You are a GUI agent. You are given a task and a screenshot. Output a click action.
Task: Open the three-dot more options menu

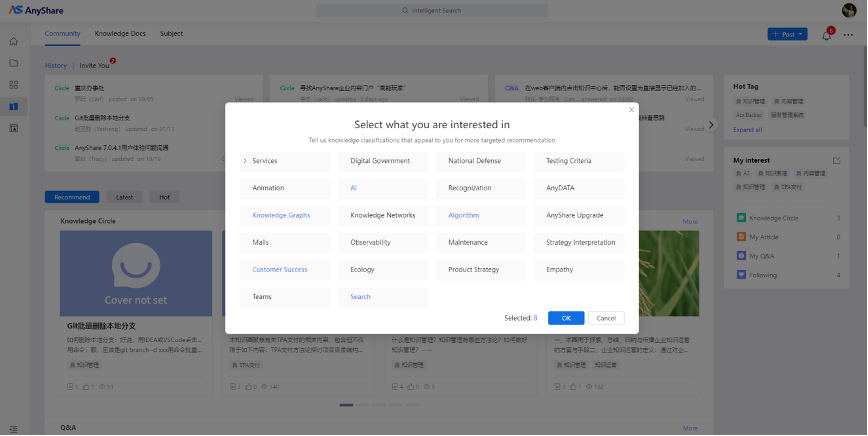click(x=849, y=35)
